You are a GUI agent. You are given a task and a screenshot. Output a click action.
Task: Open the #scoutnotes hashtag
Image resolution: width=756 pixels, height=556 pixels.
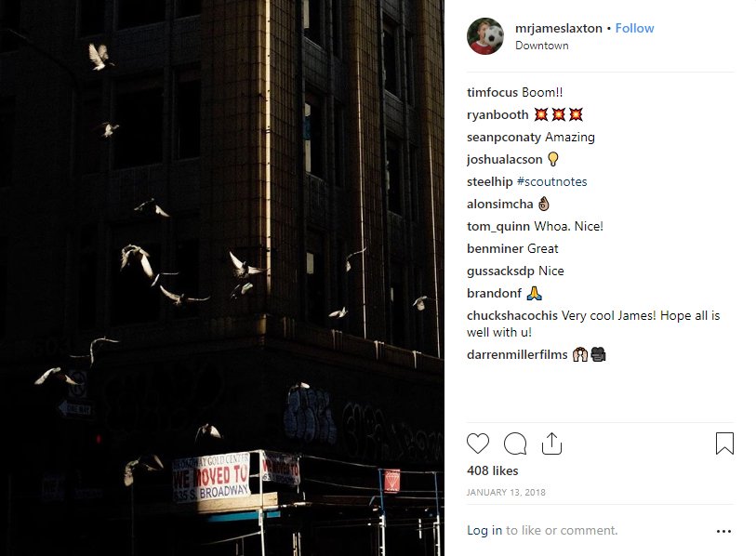(551, 182)
